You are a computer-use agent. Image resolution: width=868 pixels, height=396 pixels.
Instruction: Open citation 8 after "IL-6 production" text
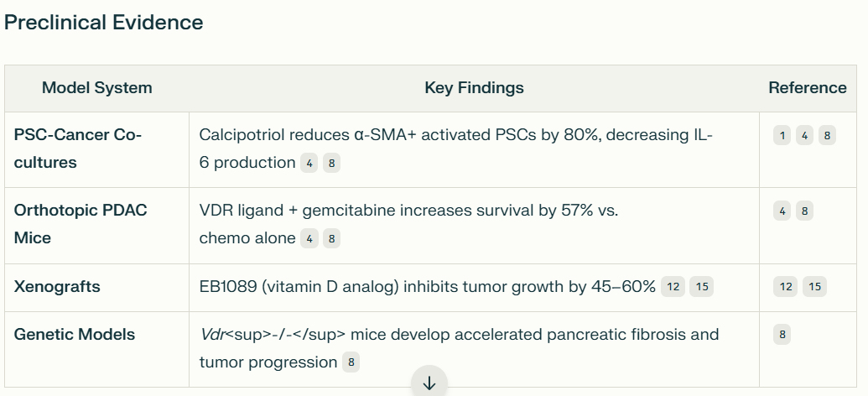[331, 163]
